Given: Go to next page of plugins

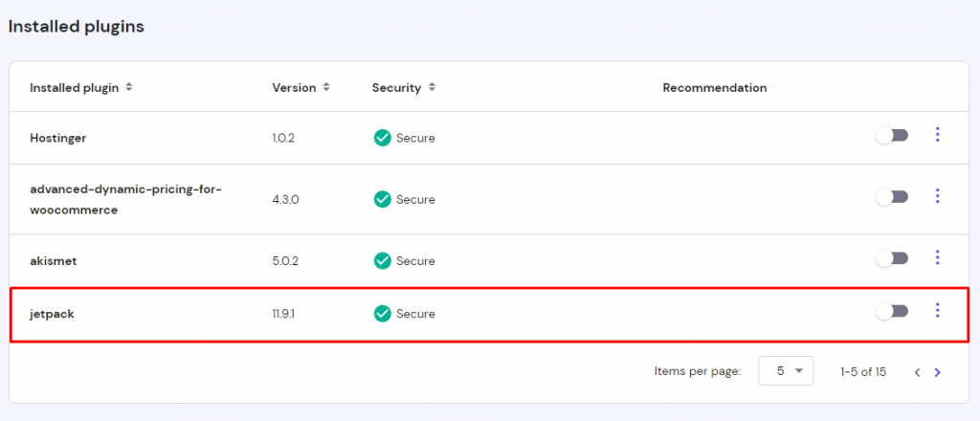Looking at the screenshot, I should [937, 372].
